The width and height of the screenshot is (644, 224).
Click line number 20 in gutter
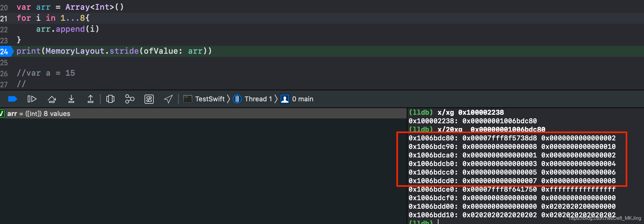[x=4, y=8]
